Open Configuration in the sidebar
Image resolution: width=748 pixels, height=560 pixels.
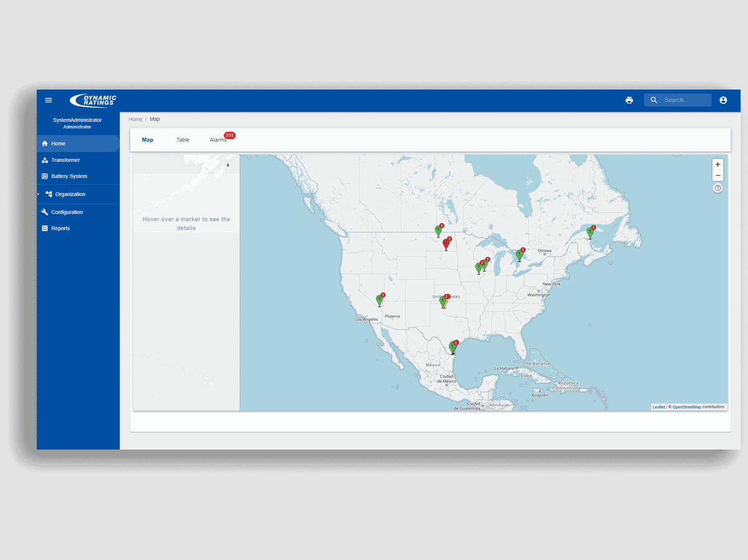point(78,212)
